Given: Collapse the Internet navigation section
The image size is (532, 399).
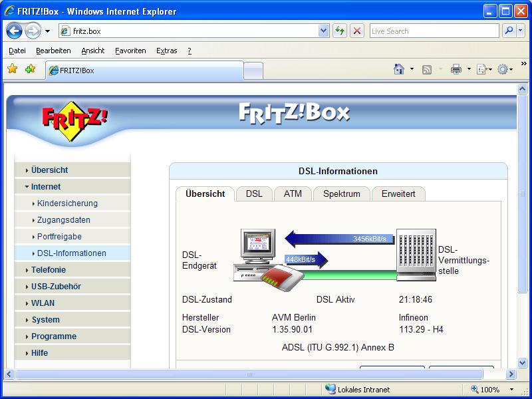Looking at the screenshot, I should tap(45, 187).
